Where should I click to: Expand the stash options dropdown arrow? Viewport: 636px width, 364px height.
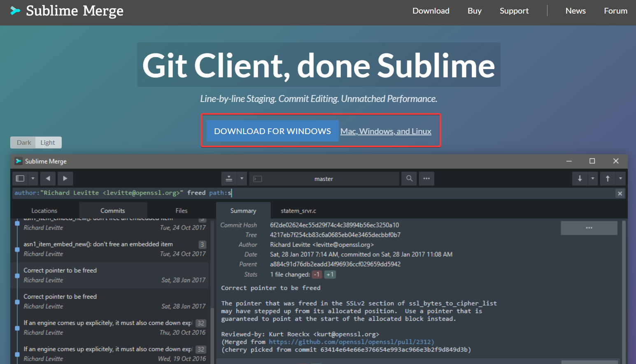click(x=242, y=179)
